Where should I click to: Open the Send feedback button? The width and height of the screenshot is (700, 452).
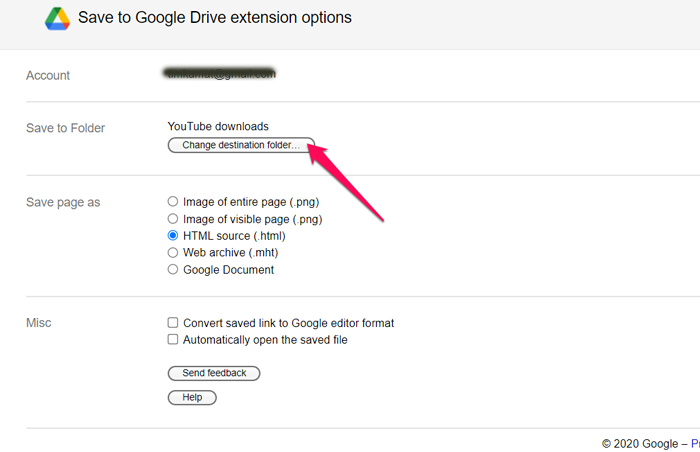click(214, 373)
